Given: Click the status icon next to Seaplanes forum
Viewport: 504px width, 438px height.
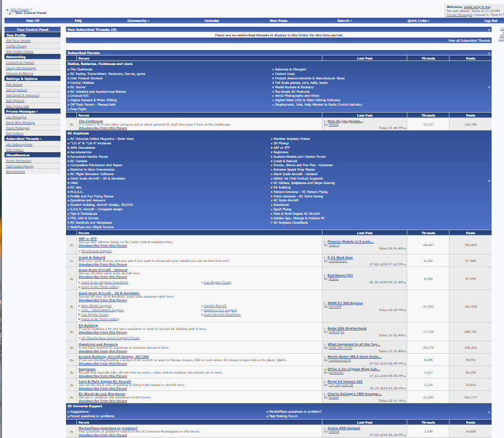Looking at the screenshot, I should point(71,373).
